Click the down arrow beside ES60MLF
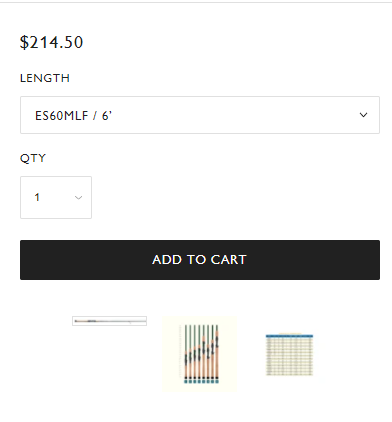 [363, 115]
